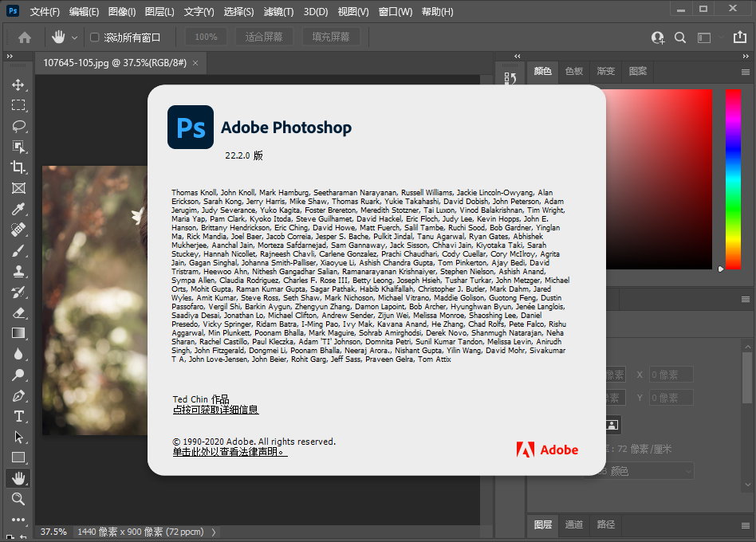Close the 107645-105.jpg document tab
This screenshot has height=542, width=756.
195,63
